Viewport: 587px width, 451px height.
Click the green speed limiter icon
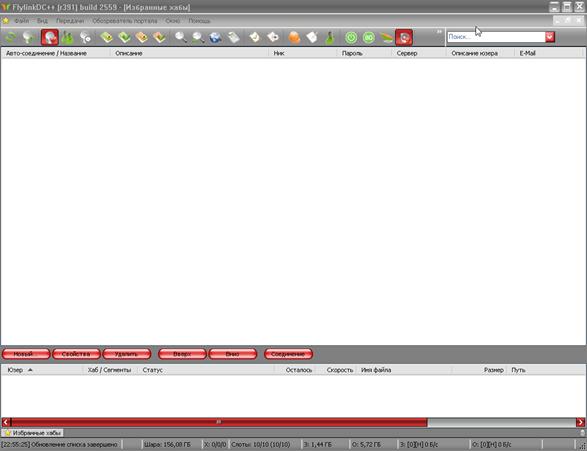369,37
